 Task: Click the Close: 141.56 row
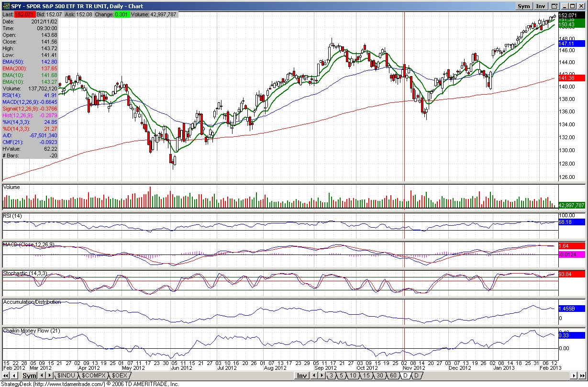30,42
